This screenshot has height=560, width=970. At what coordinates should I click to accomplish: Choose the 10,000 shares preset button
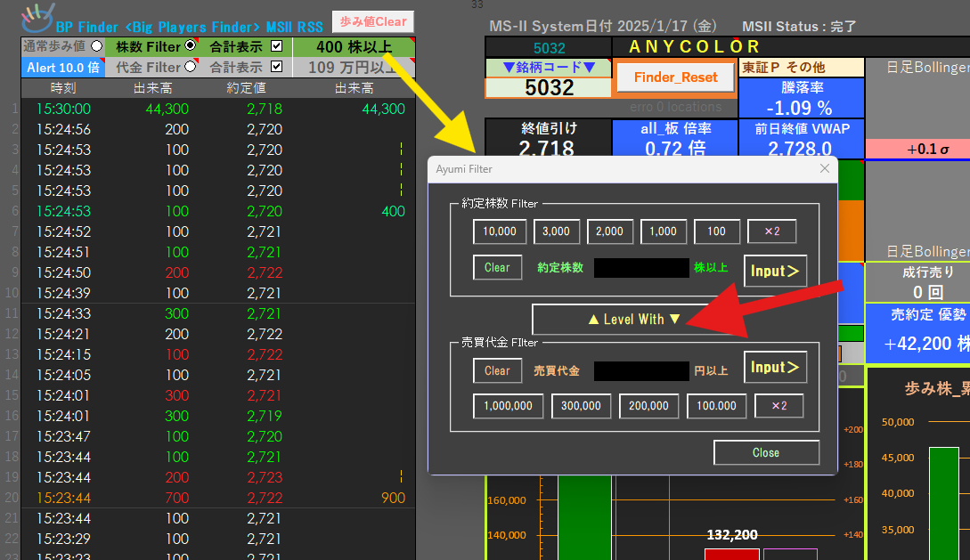click(x=500, y=231)
